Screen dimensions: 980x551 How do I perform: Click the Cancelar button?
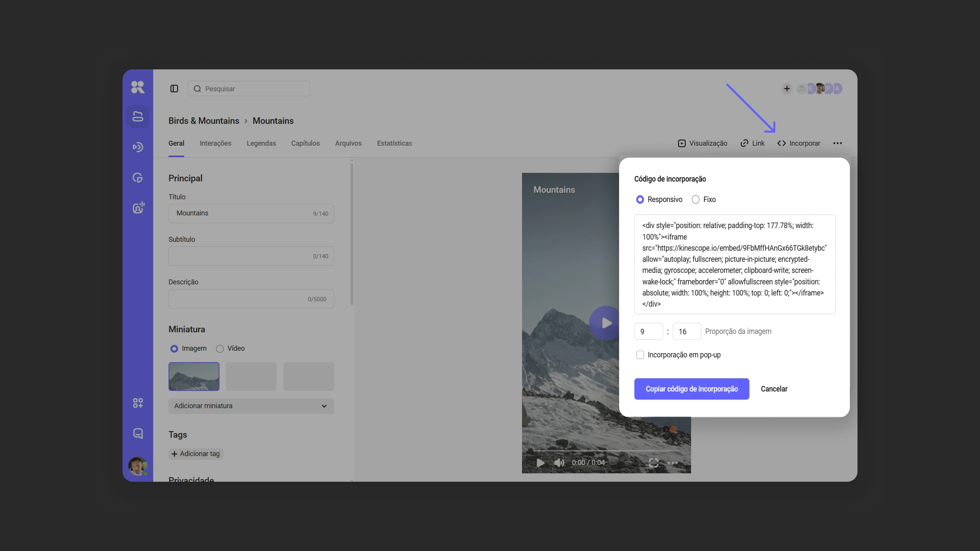(x=774, y=389)
